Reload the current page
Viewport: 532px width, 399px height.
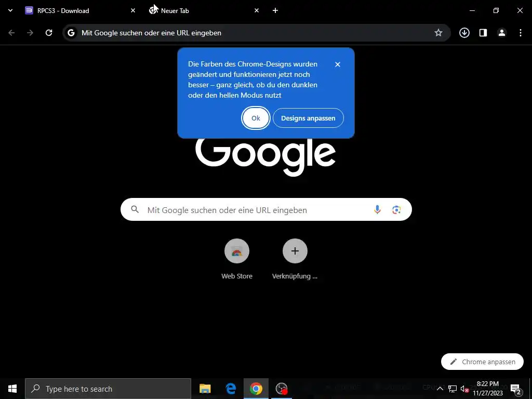[49, 33]
